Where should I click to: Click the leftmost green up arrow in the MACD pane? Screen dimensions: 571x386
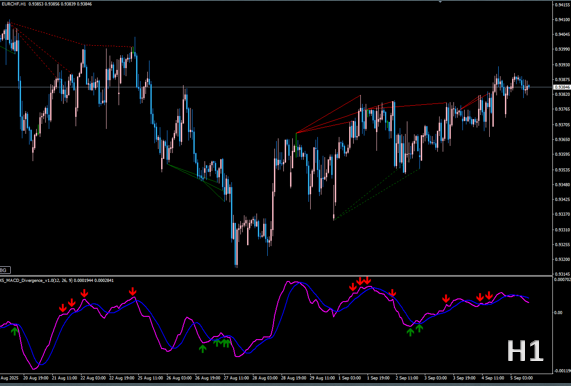tap(15, 331)
